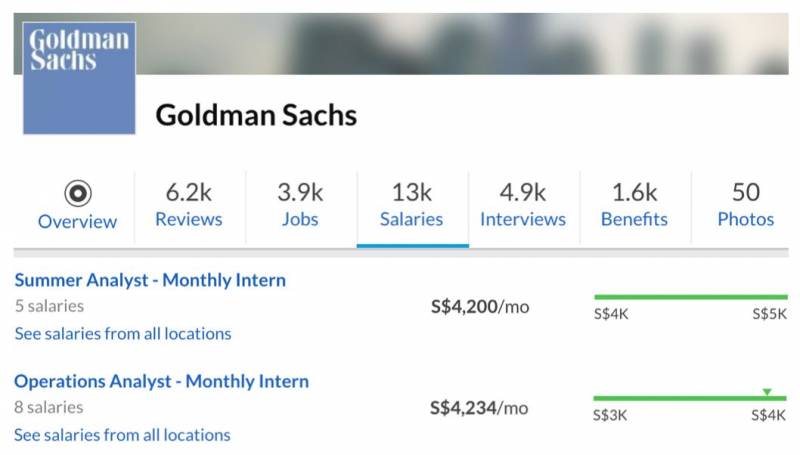See all-location salaries for Summer Analyst
Viewport: 800px width, 455px height.
pos(123,333)
